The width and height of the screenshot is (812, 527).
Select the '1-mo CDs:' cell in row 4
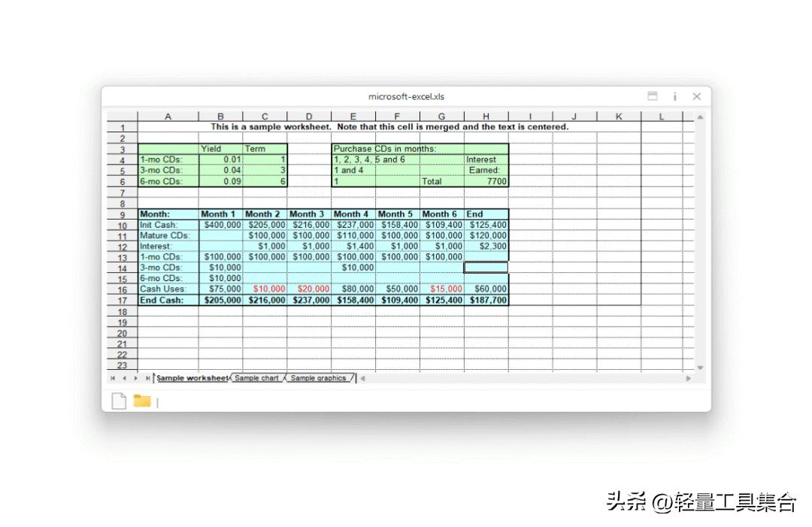point(168,159)
